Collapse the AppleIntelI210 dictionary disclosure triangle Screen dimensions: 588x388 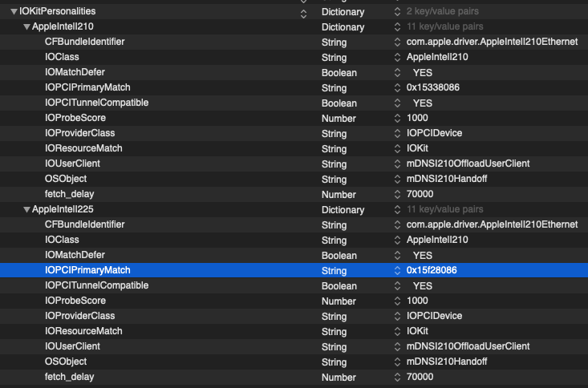tap(26, 27)
